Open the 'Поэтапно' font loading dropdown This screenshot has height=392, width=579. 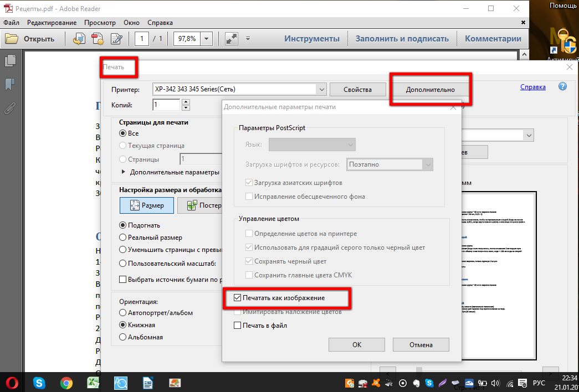click(428, 164)
